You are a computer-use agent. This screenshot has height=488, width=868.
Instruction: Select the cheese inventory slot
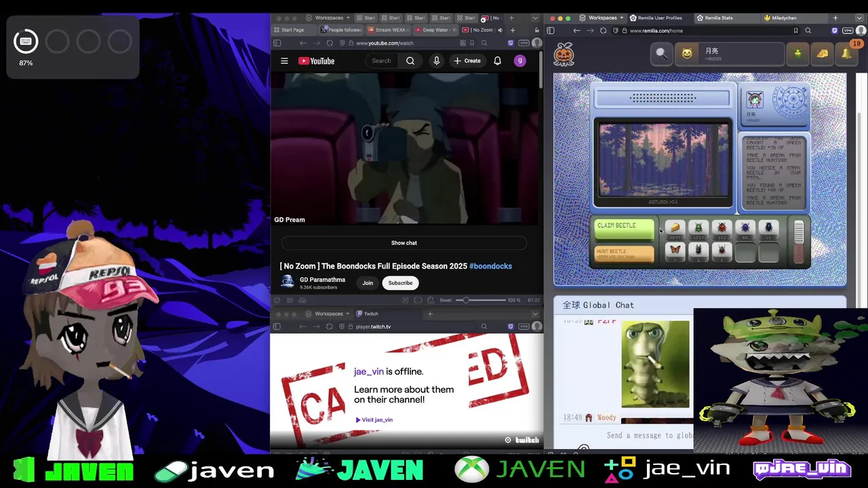pyautogui.click(x=675, y=228)
